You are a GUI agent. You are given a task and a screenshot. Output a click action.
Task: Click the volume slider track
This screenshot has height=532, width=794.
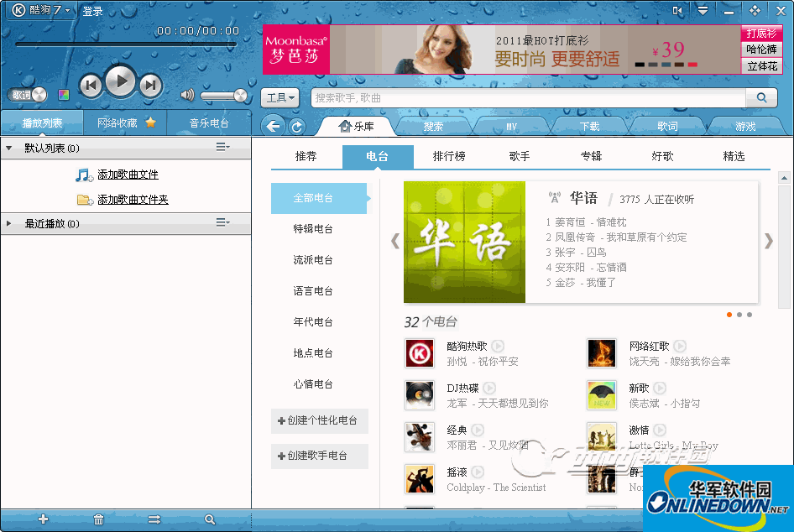pyautogui.click(x=220, y=96)
